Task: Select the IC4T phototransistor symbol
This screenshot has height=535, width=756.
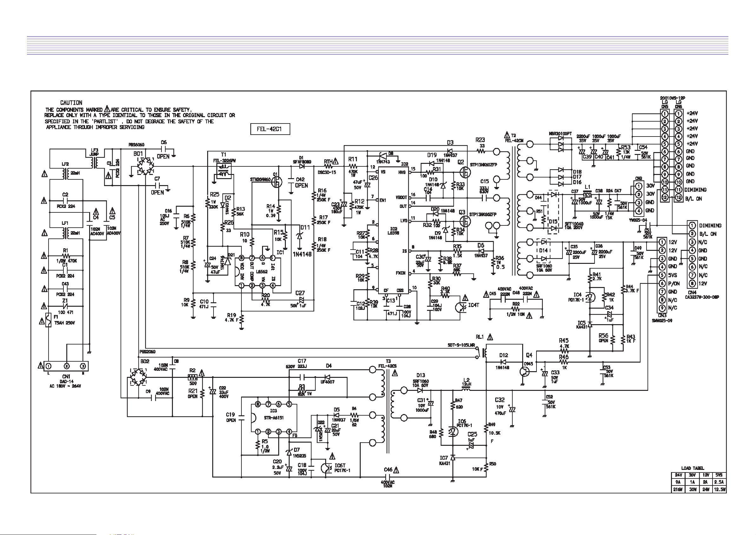Action: coord(460,307)
